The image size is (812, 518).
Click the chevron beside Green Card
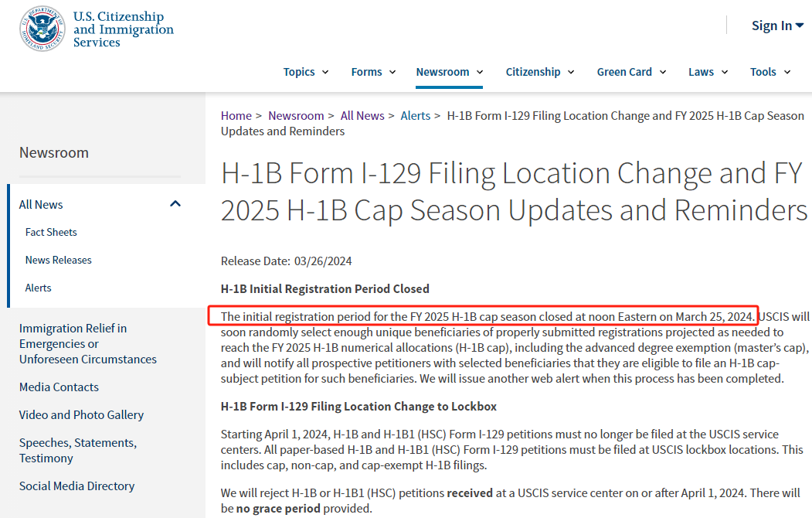point(662,72)
